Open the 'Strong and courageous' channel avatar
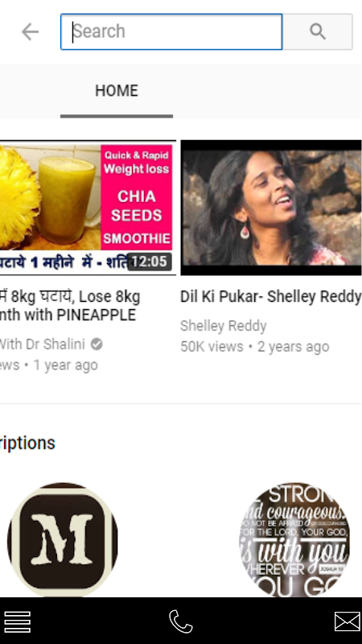 click(x=294, y=539)
